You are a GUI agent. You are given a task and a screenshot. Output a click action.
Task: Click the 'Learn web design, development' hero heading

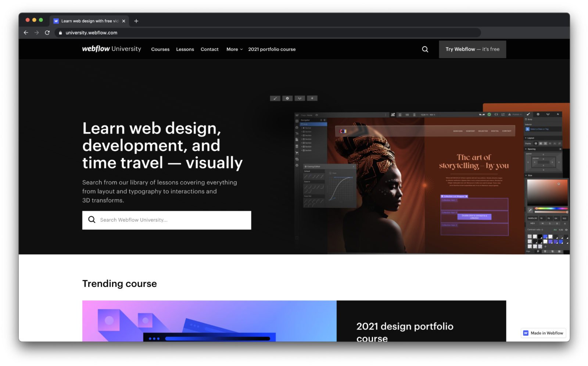pos(162,145)
